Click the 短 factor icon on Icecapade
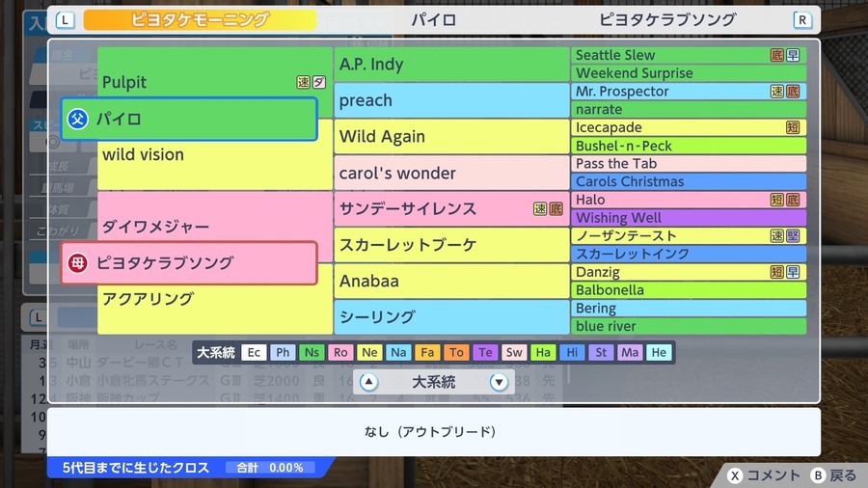Image resolution: width=868 pixels, height=488 pixels. click(x=794, y=127)
